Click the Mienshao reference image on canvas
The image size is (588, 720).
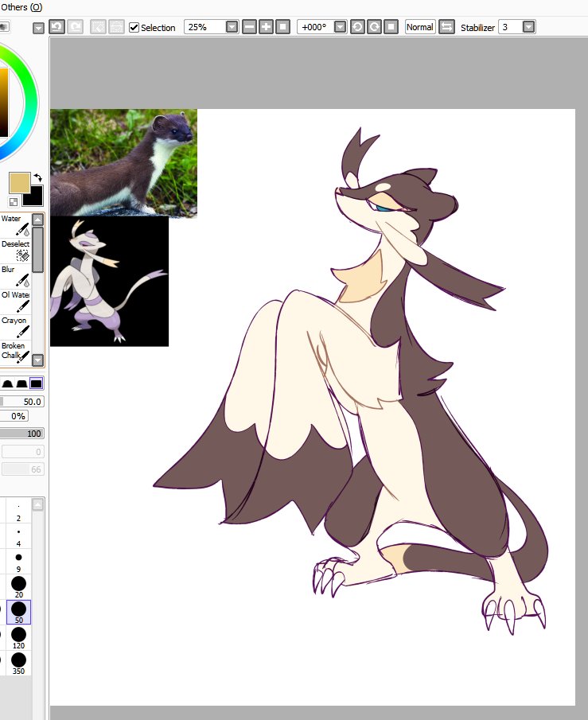coord(109,282)
